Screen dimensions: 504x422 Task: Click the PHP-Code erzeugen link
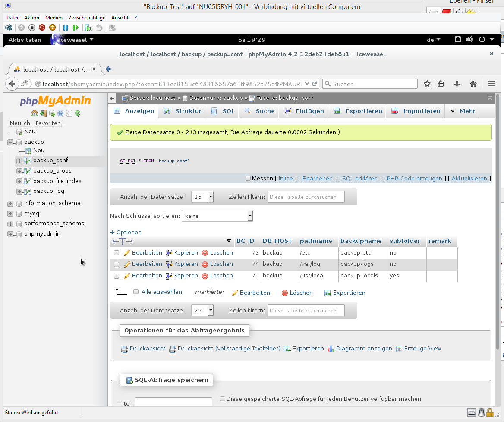pos(414,178)
